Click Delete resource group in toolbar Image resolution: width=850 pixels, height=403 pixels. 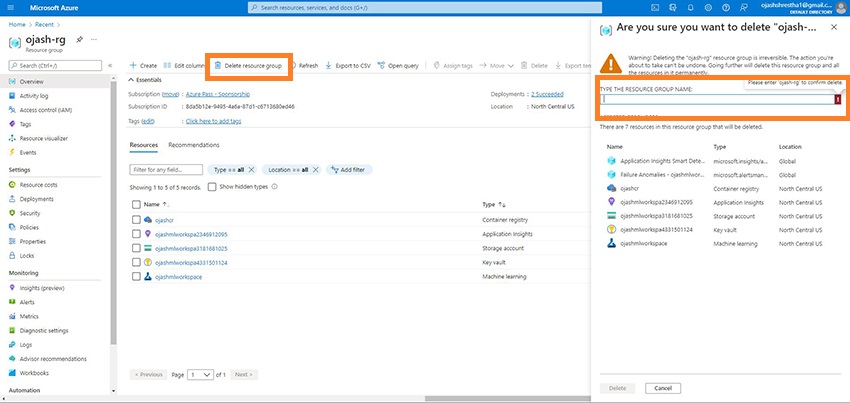pos(248,66)
